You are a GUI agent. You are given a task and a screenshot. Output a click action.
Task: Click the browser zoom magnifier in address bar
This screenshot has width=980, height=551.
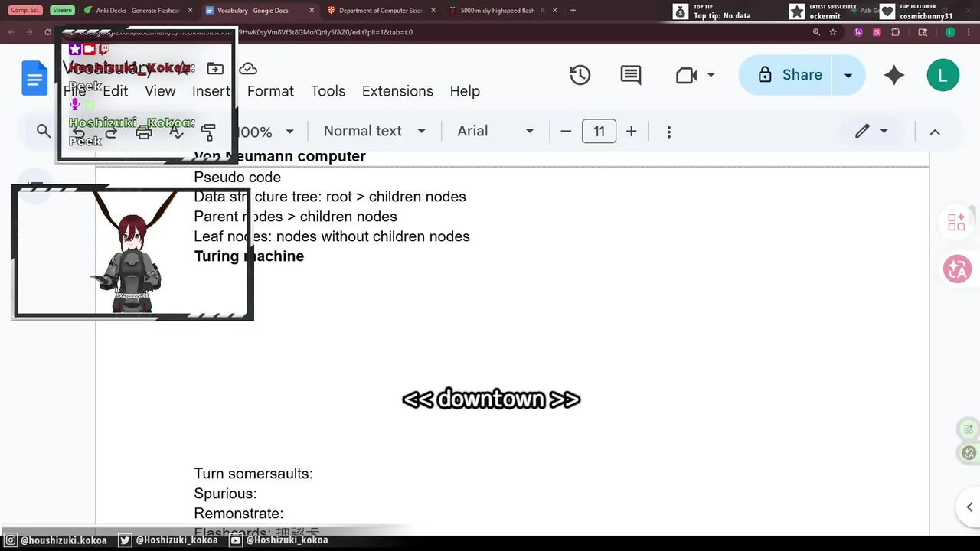point(816,32)
